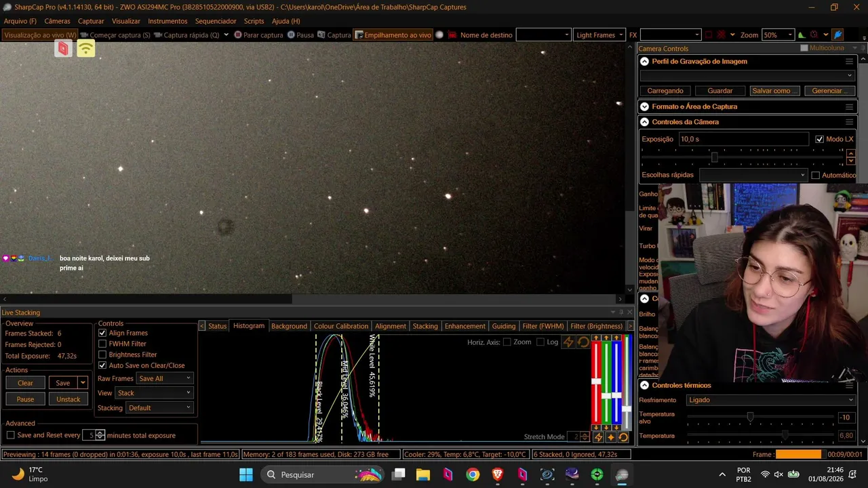
Task: Adjust the Exposição slider
Action: pyautogui.click(x=743, y=157)
